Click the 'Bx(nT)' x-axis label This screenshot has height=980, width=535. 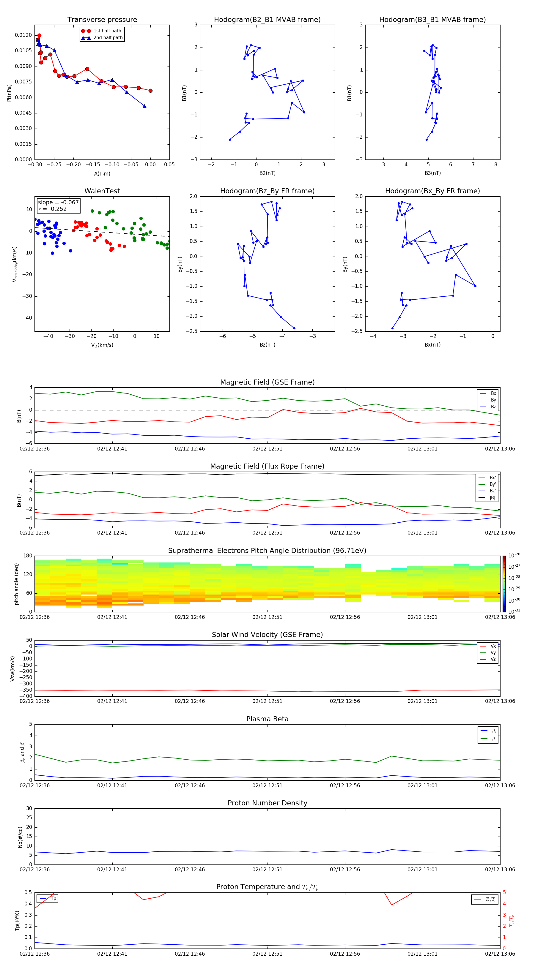tap(432, 345)
